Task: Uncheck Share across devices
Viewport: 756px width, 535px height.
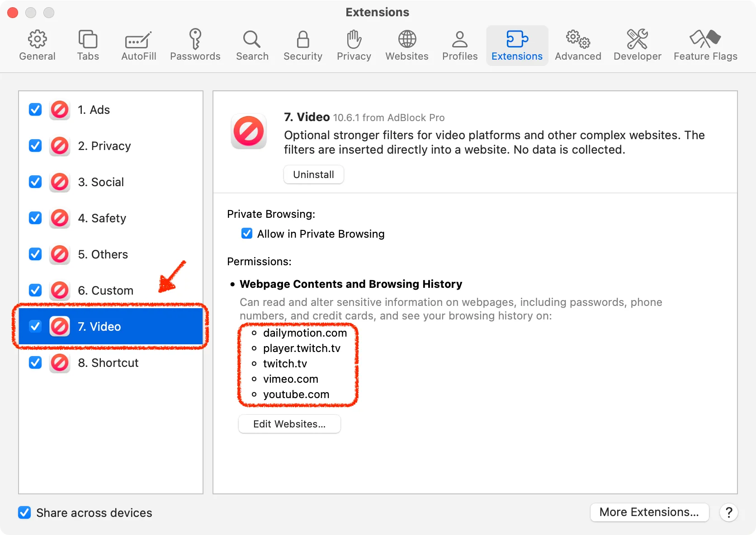Action: pyautogui.click(x=24, y=512)
